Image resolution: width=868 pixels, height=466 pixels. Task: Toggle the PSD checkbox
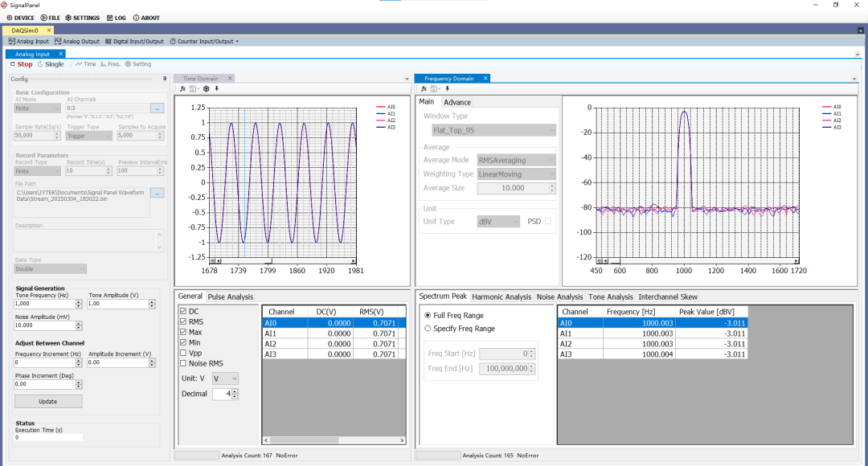coord(548,222)
